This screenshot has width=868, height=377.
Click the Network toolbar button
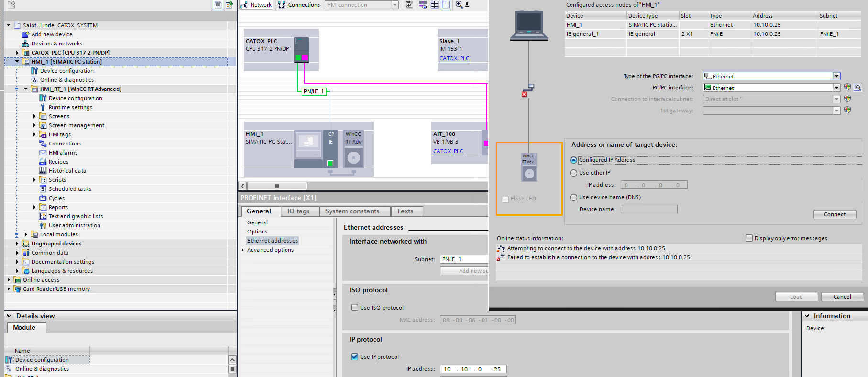256,5
